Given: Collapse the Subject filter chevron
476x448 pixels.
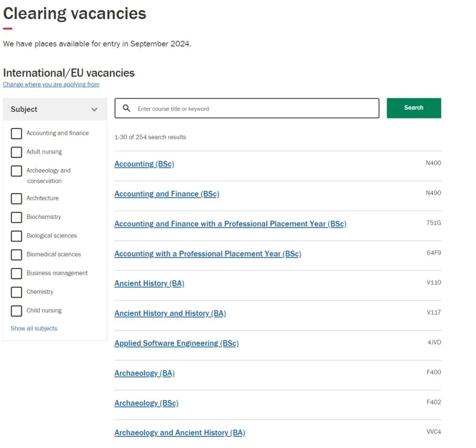Looking at the screenshot, I should (94, 110).
